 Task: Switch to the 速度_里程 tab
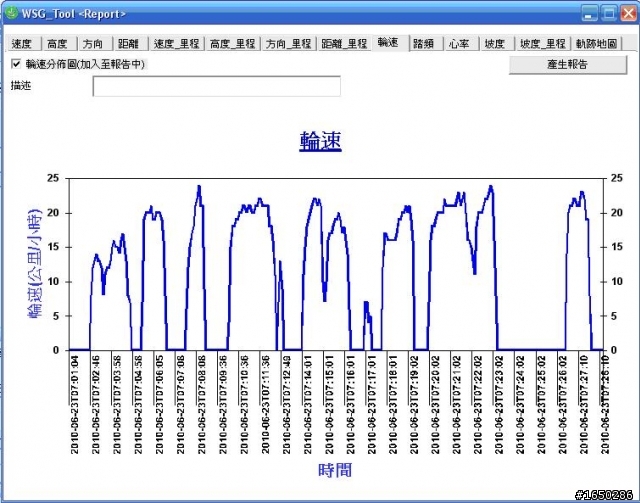176,43
